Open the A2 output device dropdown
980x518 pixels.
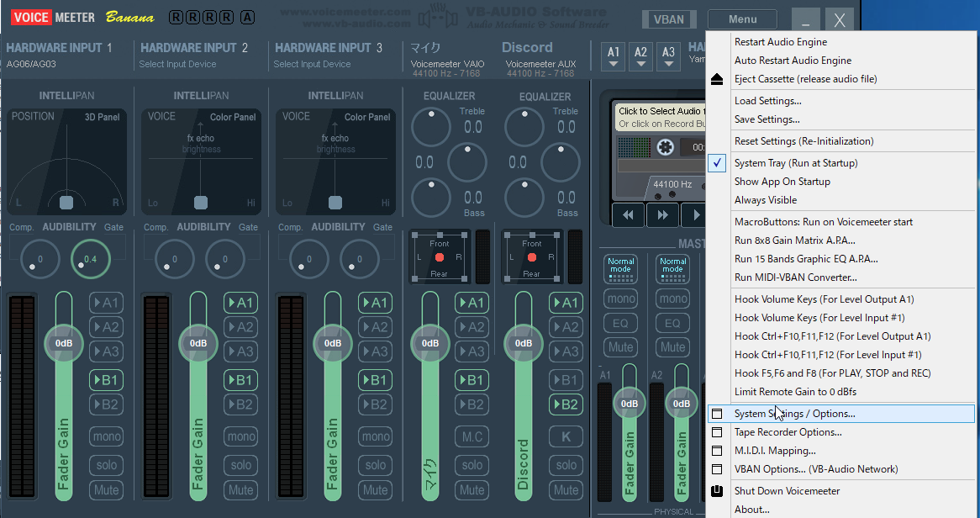[x=640, y=55]
